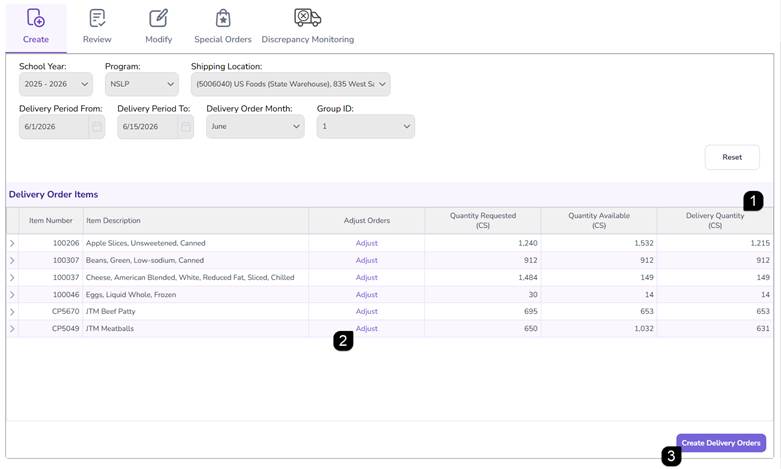Click Adjust link for JTM Beef Patty
The width and height of the screenshot is (781, 469).
tap(367, 311)
